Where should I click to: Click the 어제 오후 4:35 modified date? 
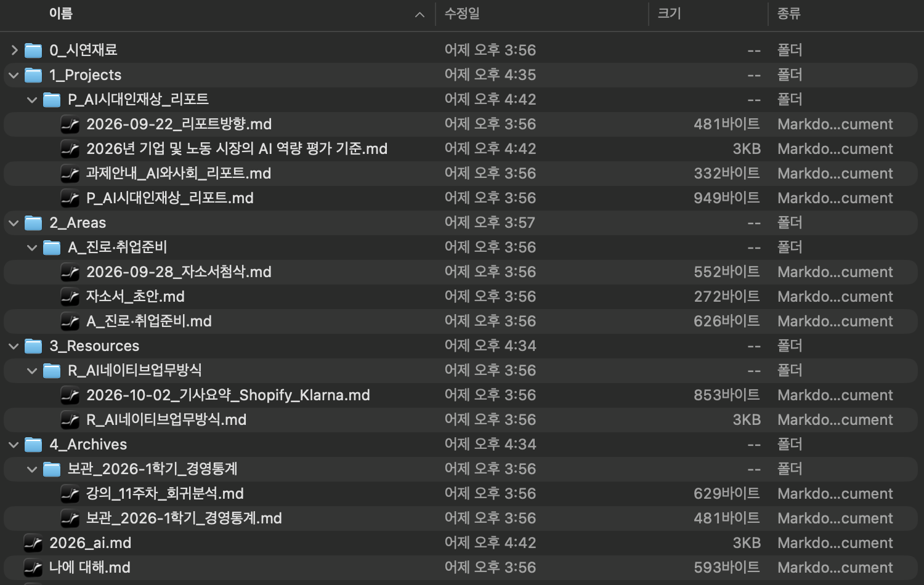490,75
